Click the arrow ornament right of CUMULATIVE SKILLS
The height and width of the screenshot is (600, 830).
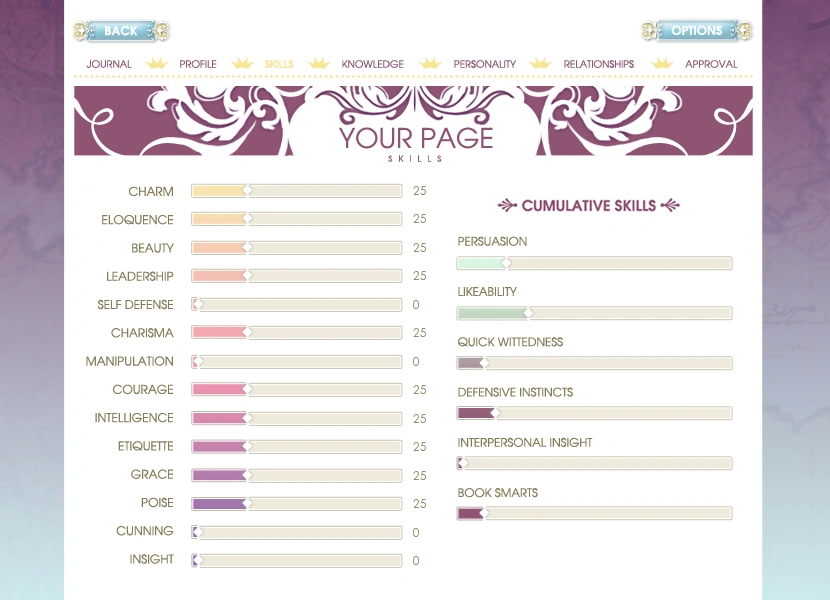(x=671, y=206)
